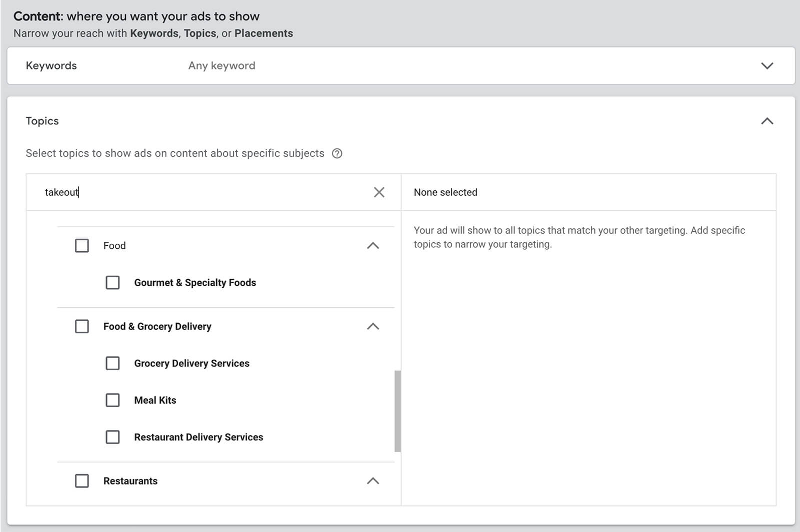800x532 pixels.
Task: Clear the takeout search text with X
Action: click(379, 192)
